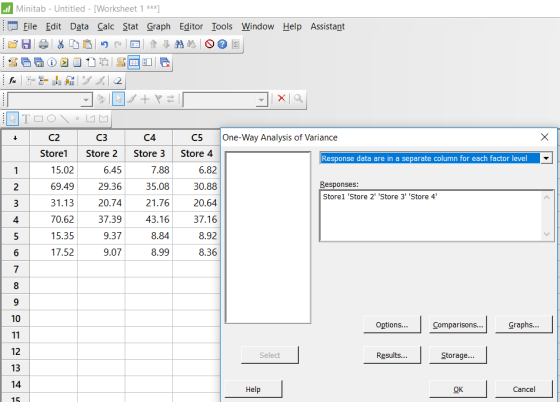Expand the empty left toolbar combo box
Screen dimensions: 560x402
86,100
